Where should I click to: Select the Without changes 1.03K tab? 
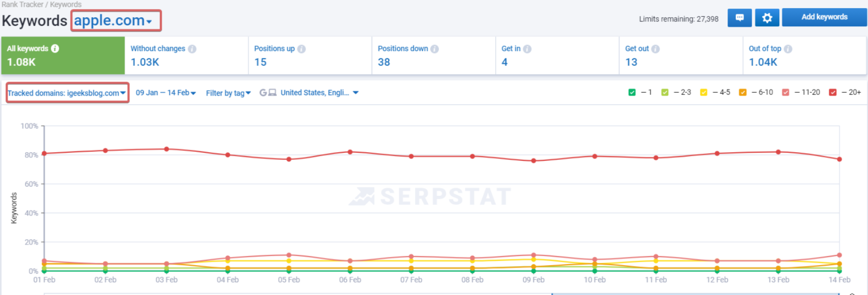pyautogui.click(x=187, y=55)
